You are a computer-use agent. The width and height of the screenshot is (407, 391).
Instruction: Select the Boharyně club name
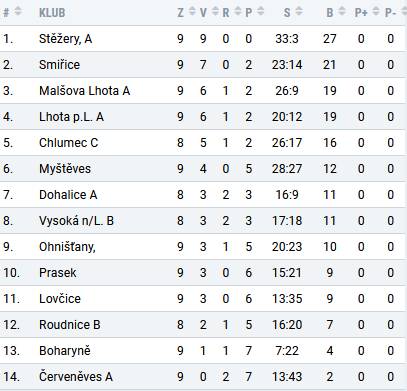tap(65, 351)
